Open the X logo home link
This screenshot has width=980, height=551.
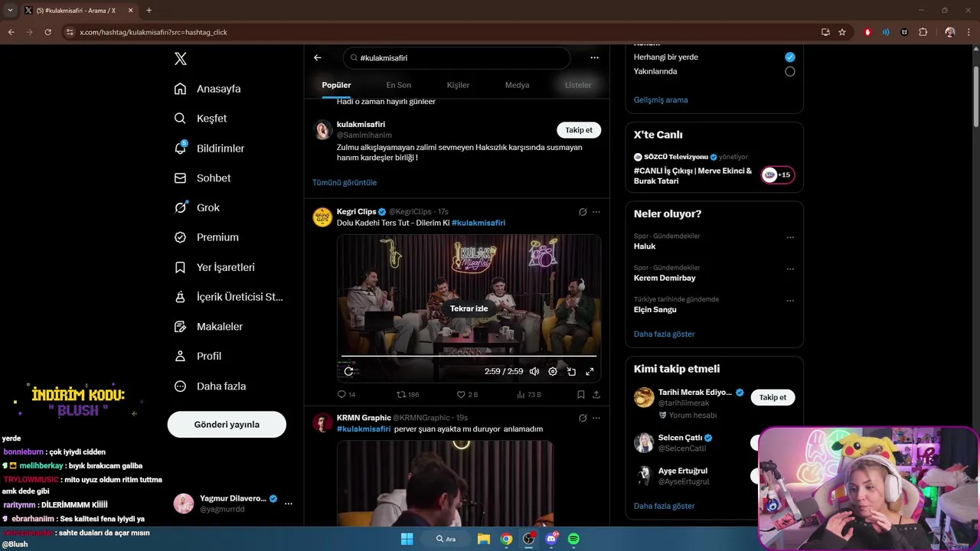click(x=181, y=59)
